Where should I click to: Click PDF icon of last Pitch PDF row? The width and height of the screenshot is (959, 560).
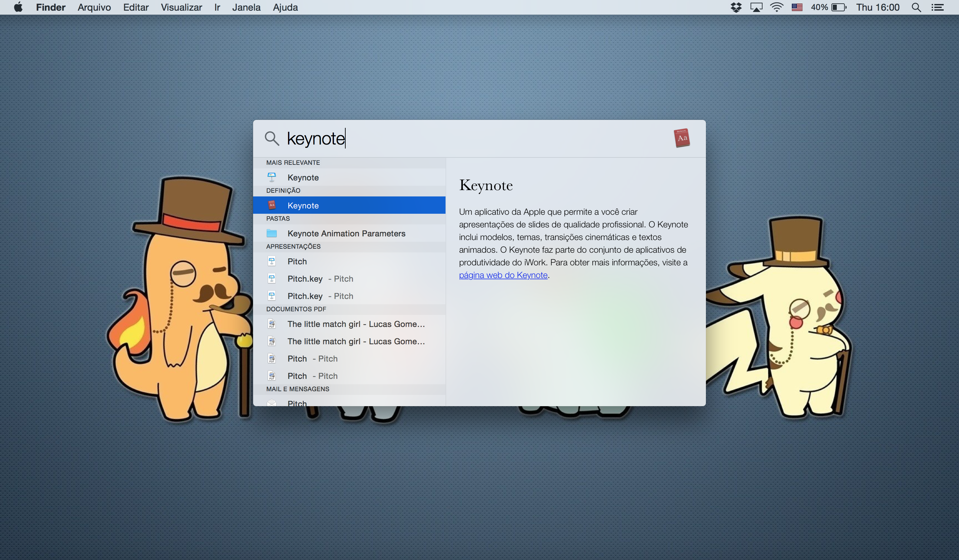[x=272, y=376]
